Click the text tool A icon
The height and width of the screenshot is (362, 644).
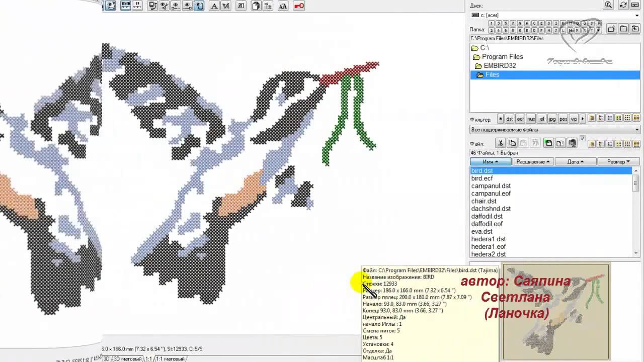[x=214, y=6]
